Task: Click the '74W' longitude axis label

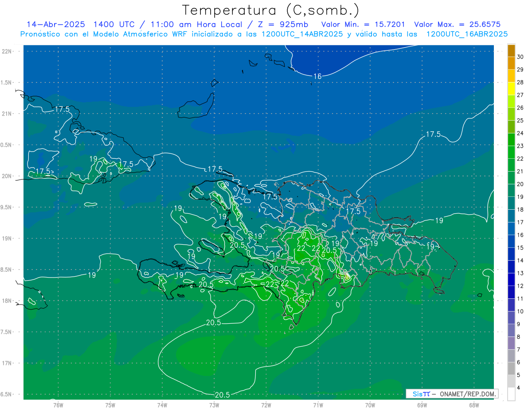Action: click(x=162, y=405)
